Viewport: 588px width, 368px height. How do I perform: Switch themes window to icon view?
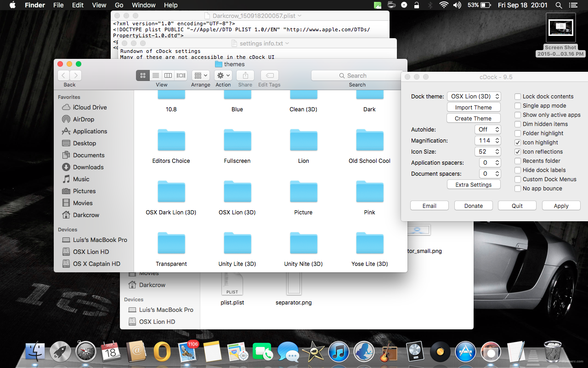[x=143, y=75]
